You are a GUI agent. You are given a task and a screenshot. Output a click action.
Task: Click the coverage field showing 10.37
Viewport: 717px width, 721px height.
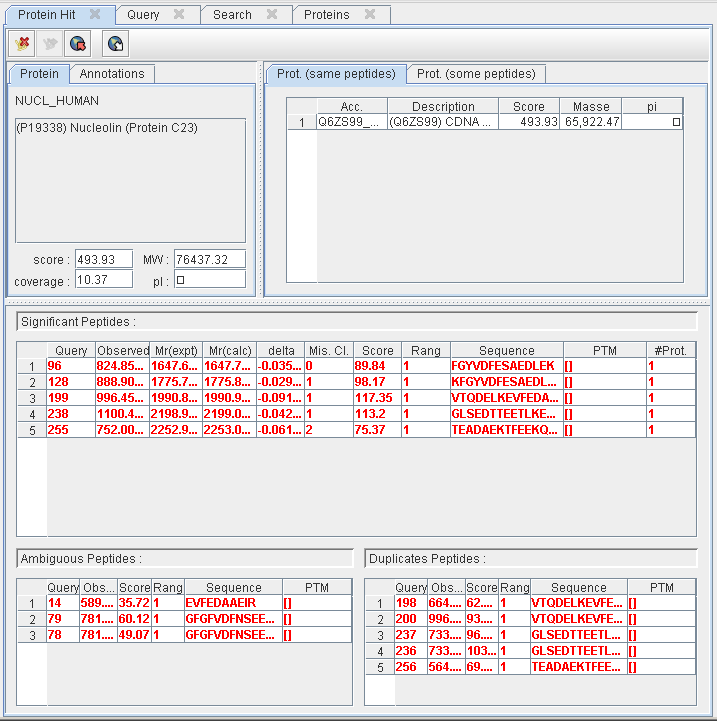(103, 280)
